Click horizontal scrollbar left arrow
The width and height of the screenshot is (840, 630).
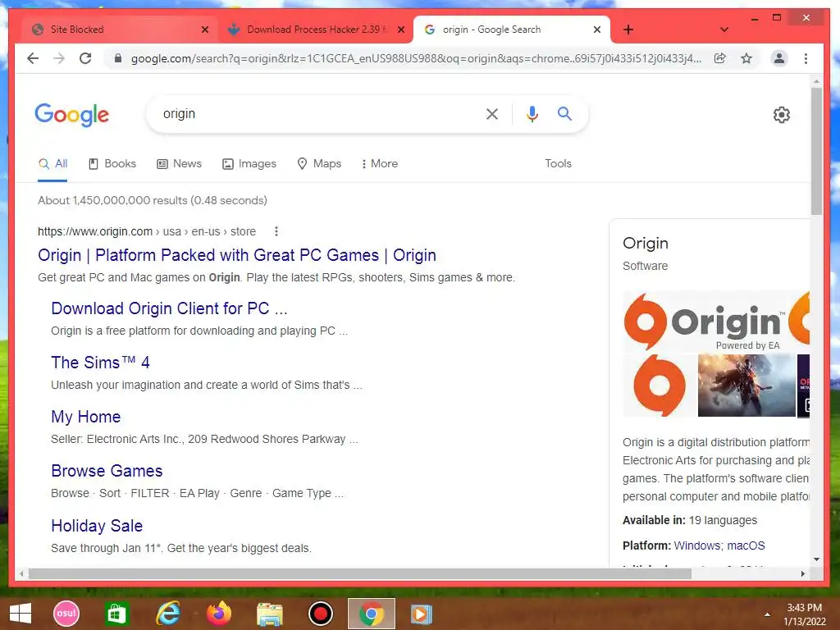[x=21, y=573]
